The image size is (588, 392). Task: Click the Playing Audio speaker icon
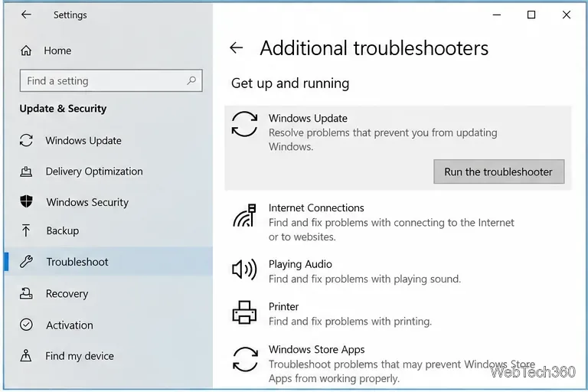244,269
